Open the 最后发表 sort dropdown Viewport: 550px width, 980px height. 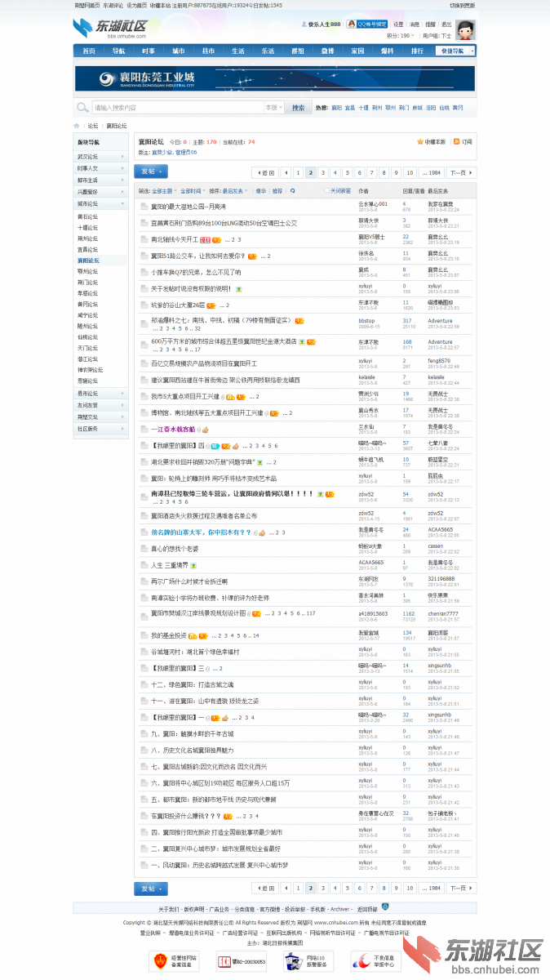235,190
